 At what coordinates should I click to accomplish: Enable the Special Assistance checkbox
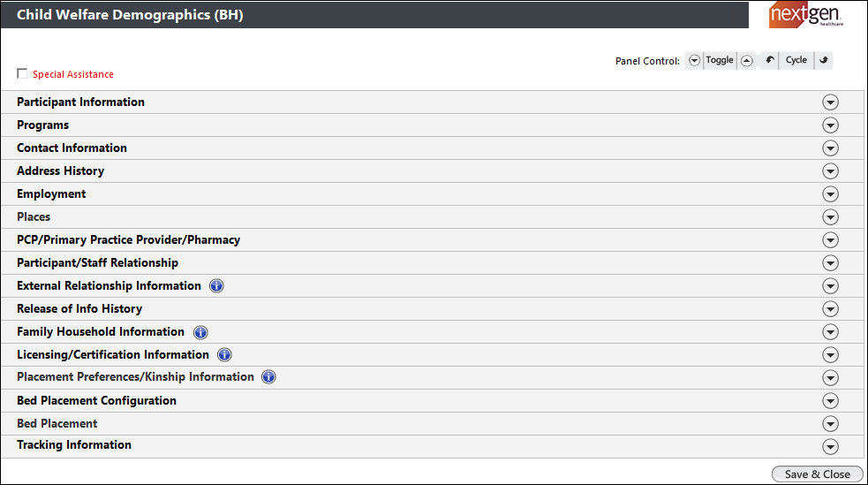click(x=22, y=74)
